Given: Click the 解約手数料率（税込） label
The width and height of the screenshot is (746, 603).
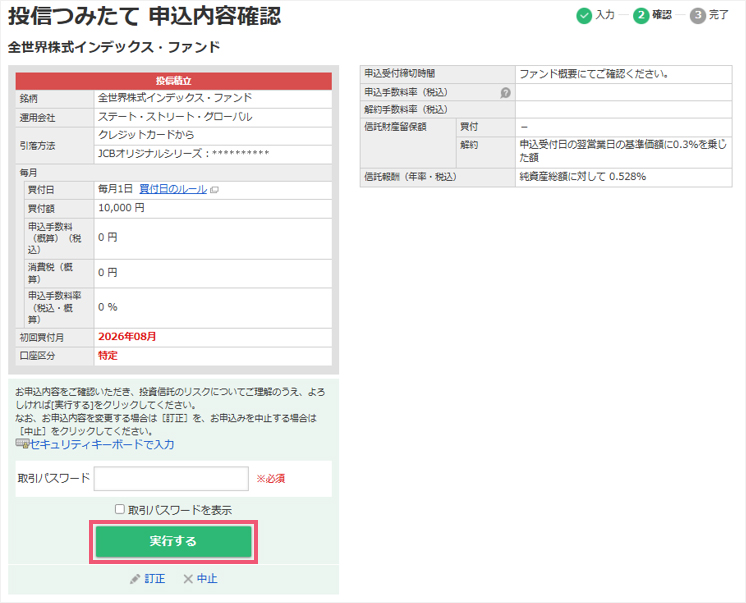Looking at the screenshot, I should point(406,109).
